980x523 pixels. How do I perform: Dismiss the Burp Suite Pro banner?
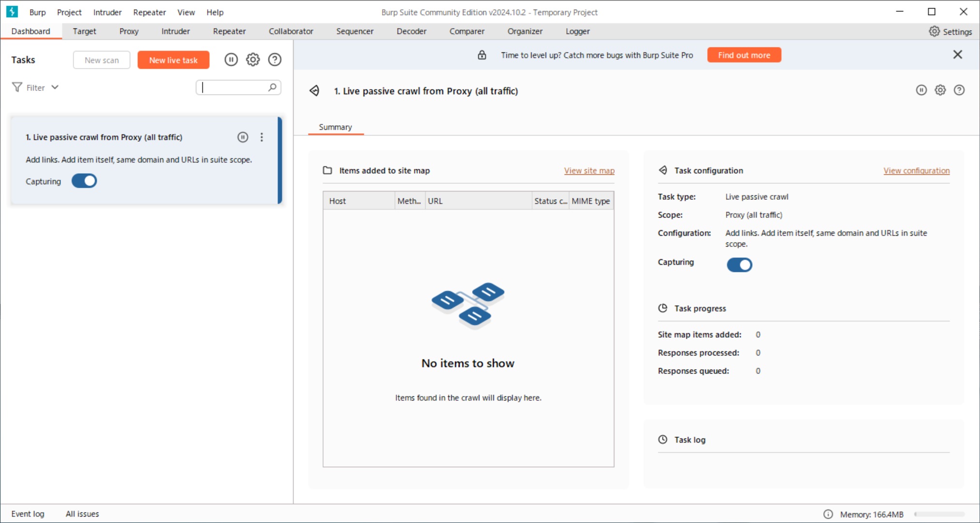pyautogui.click(x=957, y=55)
